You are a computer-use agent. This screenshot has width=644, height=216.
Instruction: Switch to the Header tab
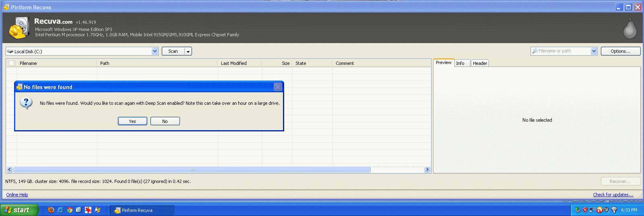pyautogui.click(x=480, y=63)
